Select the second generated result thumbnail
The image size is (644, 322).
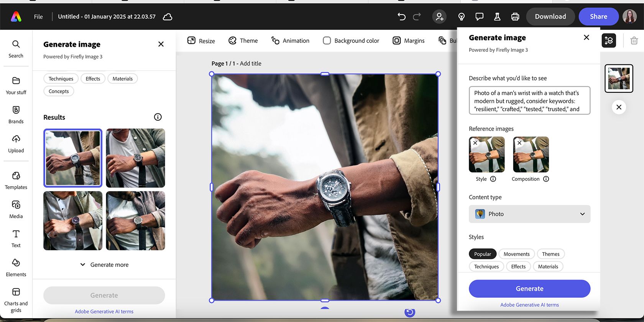[135, 158]
